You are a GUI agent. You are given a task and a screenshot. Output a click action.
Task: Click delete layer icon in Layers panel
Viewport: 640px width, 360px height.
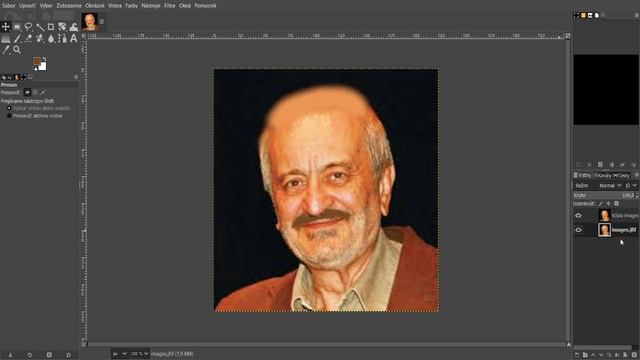[x=634, y=355]
